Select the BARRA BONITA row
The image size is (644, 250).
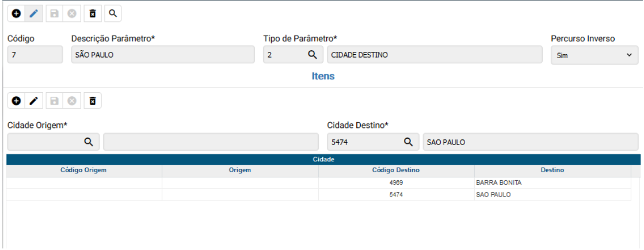tap(498, 183)
